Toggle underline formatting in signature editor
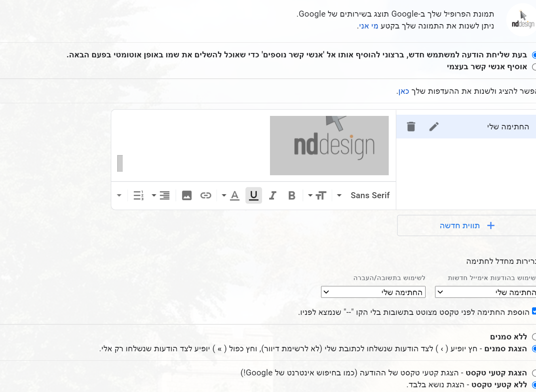Image resolution: width=536 pixels, height=392 pixels. click(254, 195)
